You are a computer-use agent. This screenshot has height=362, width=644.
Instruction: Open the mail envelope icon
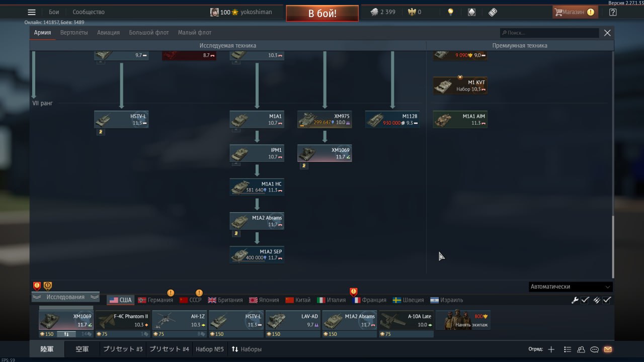click(x=608, y=349)
